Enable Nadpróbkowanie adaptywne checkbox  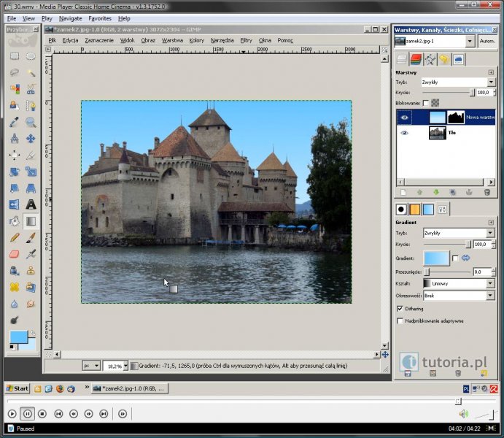coord(400,320)
